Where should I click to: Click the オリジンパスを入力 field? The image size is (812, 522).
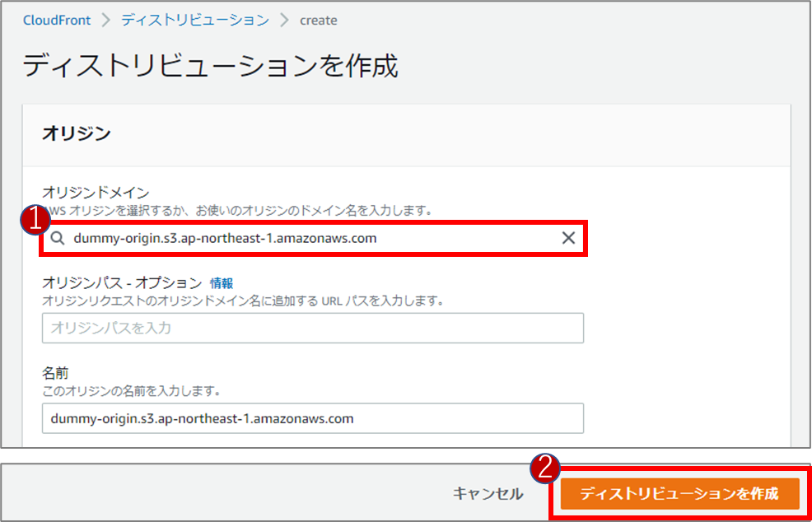313,328
